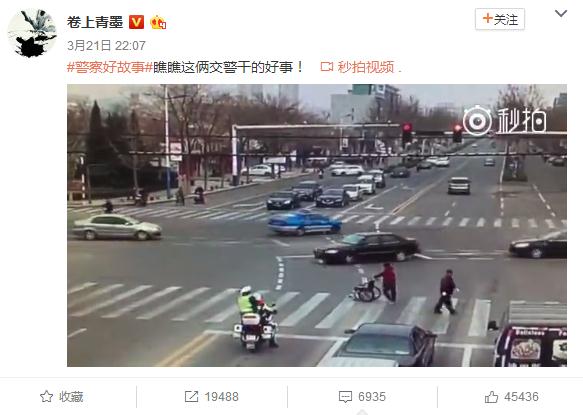Expand the post options chevron
This screenshot has height=415, width=583.
tap(561, 14)
